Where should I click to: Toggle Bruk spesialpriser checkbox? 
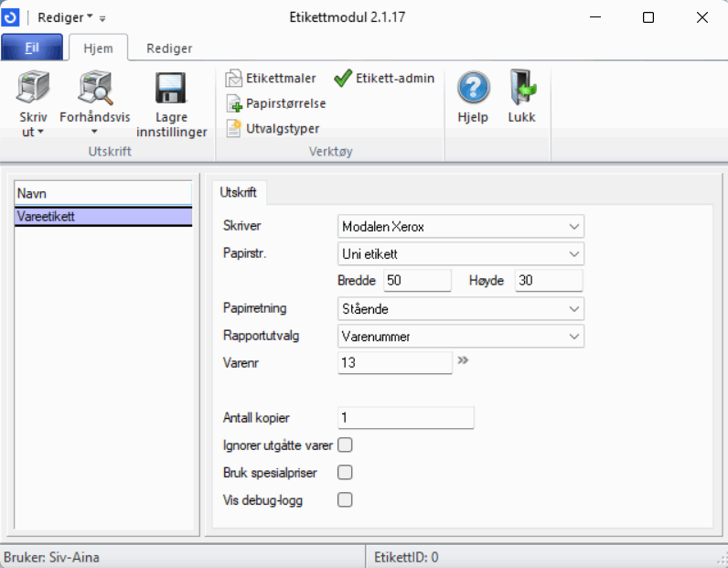[x=346, y=473]
